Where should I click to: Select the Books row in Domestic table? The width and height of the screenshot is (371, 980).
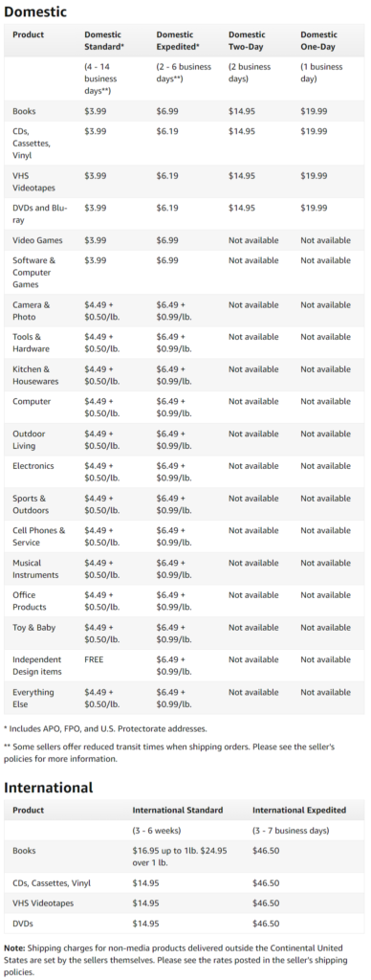click(x=185, y=111)
